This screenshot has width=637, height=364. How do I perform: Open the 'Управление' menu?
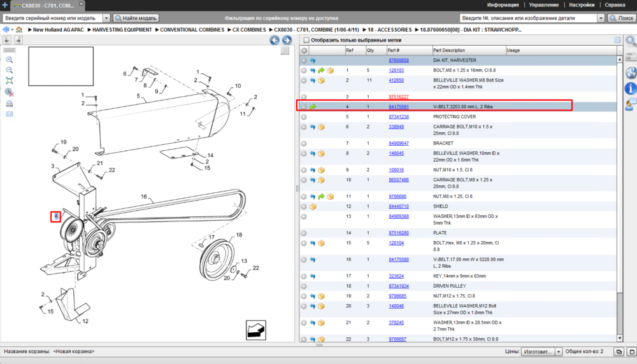click(x=543, y=5)
